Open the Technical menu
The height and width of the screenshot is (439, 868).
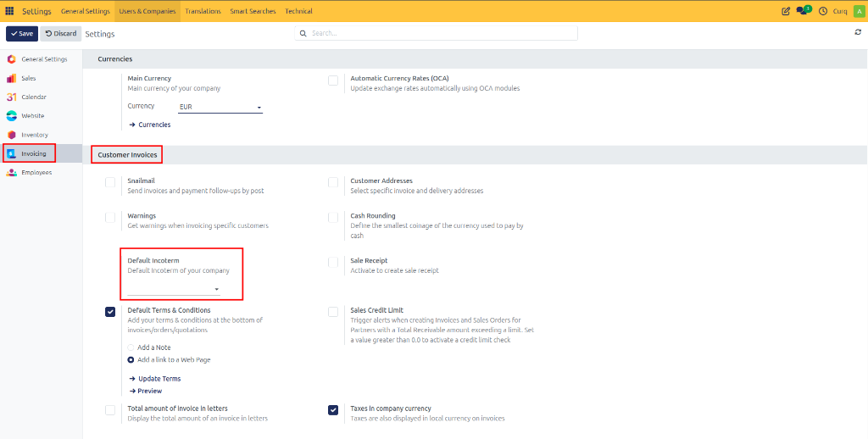(298, 11)
